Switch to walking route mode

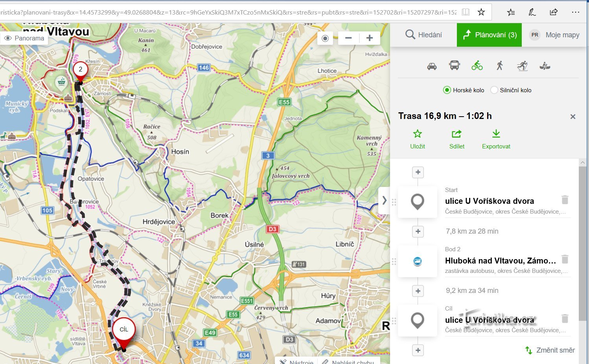[x=500, y=66]
